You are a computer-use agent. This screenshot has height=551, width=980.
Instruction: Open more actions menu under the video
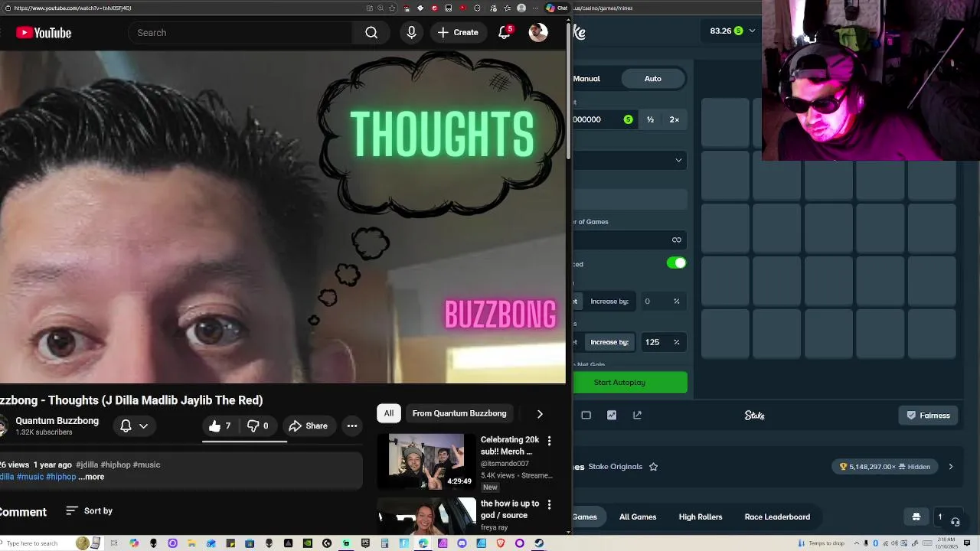(352, 425)
